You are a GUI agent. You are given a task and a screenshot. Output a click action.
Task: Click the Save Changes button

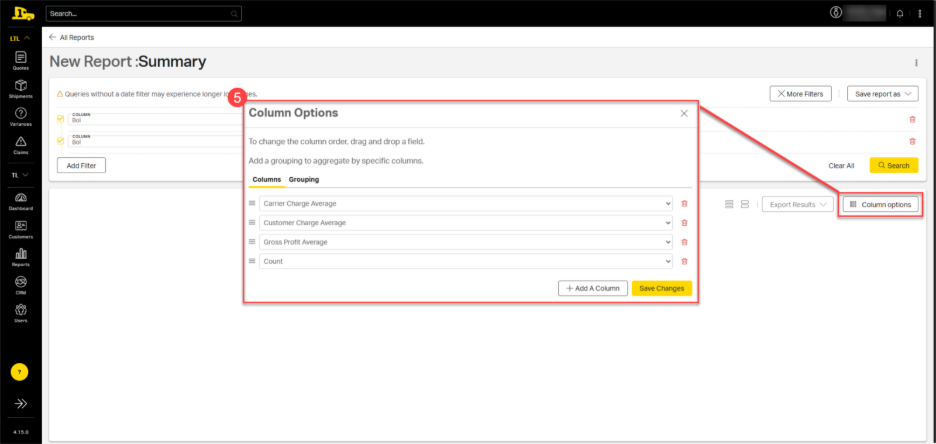[x=661, y=288]
